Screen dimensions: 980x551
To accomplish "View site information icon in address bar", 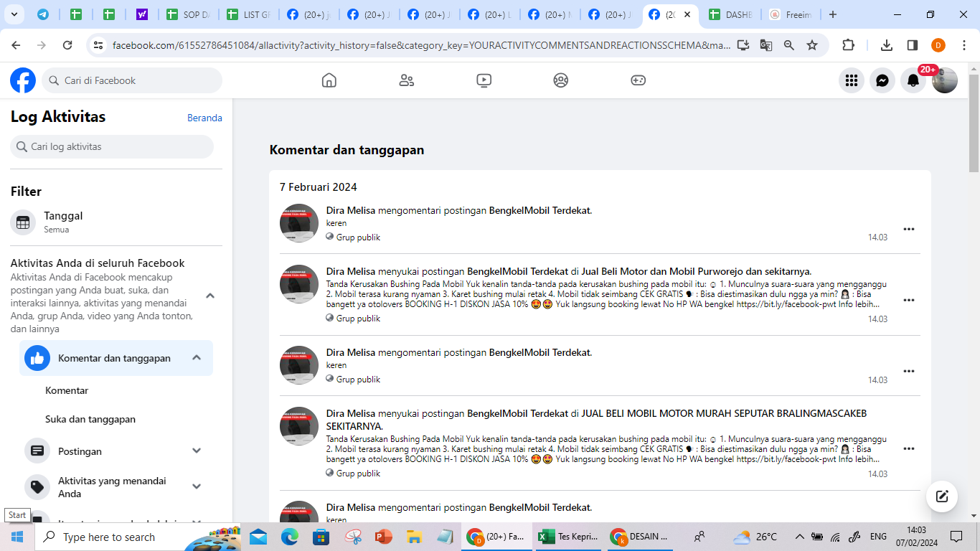I will pyautogui.click(x=98, y=45).
